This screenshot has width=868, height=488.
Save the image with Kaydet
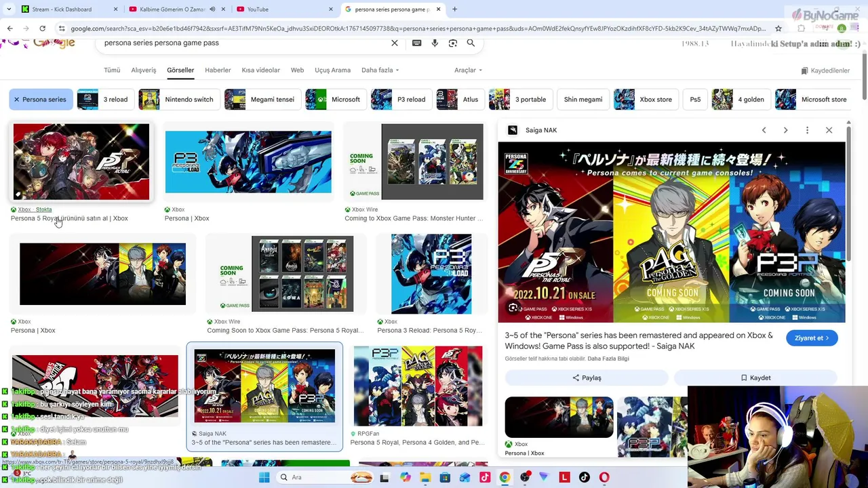pos(755,378)
